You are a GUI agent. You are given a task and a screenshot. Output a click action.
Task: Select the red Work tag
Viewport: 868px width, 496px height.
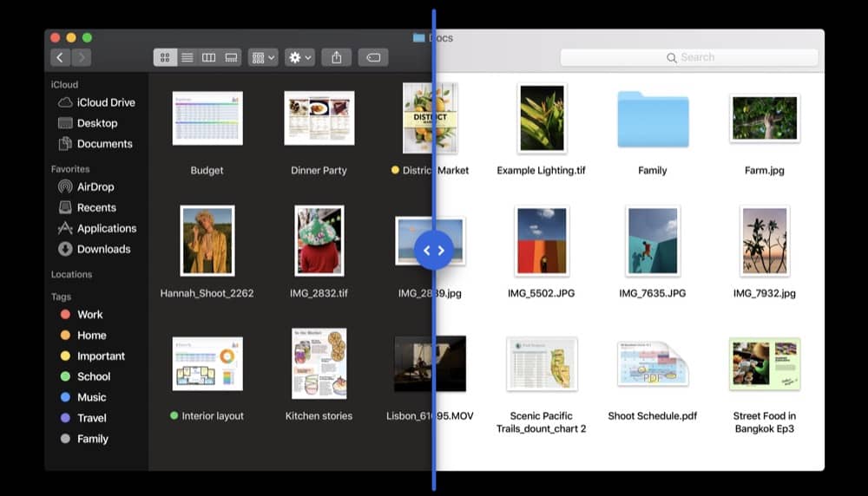(82, 315)
